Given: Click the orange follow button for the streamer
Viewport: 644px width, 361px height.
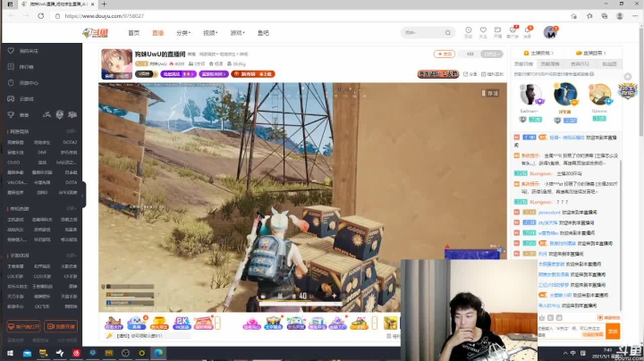Looking at the screenshot, I should tap(444, 54).
